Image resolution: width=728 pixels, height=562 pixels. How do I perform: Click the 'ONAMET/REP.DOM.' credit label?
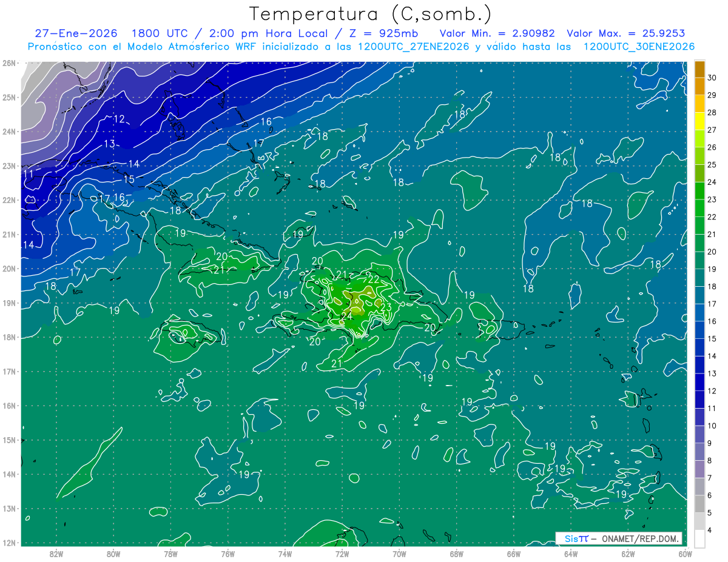tap(640, 538)
